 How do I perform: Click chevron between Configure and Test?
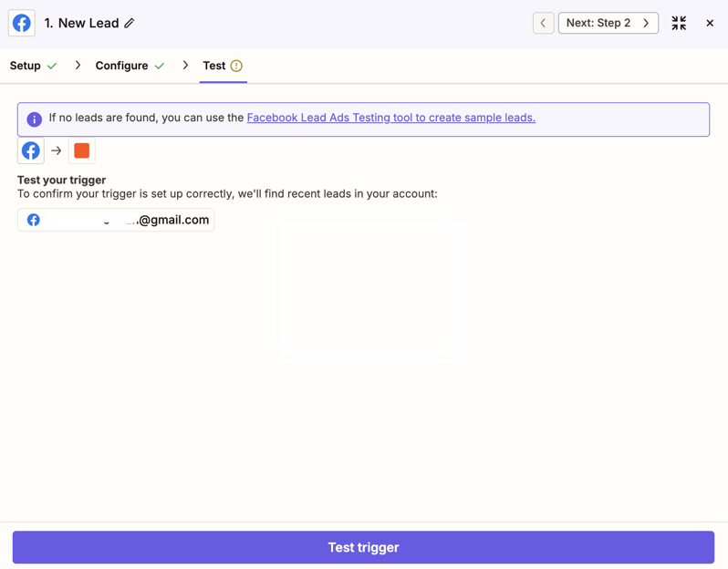(185, 65)
